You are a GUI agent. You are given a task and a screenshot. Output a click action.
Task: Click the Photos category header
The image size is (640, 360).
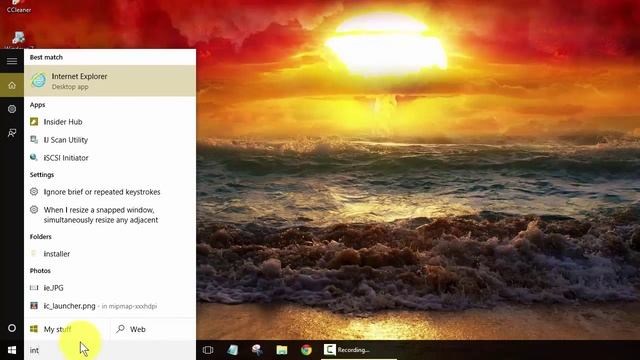[x=40, y=271]
